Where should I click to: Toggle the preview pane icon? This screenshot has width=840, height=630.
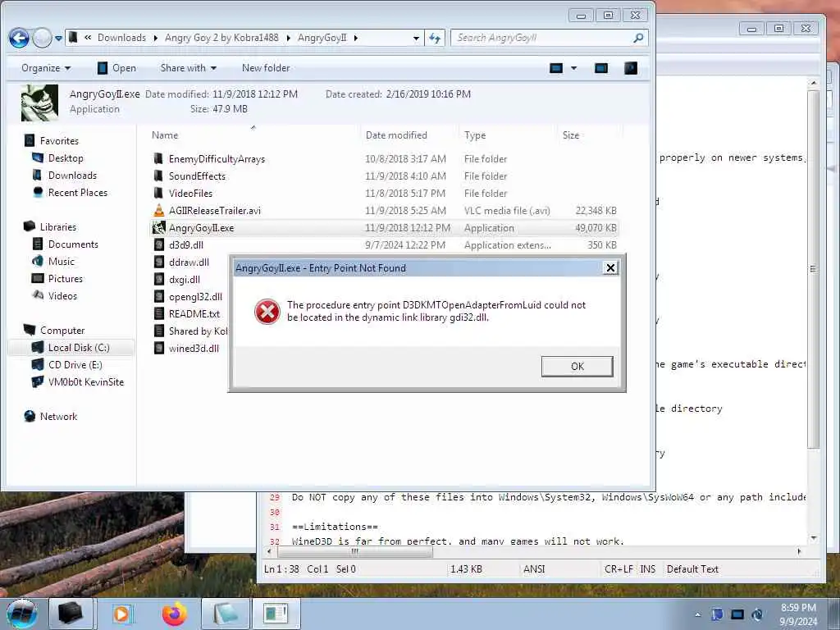pyautogui.click(x=601, y=68)
